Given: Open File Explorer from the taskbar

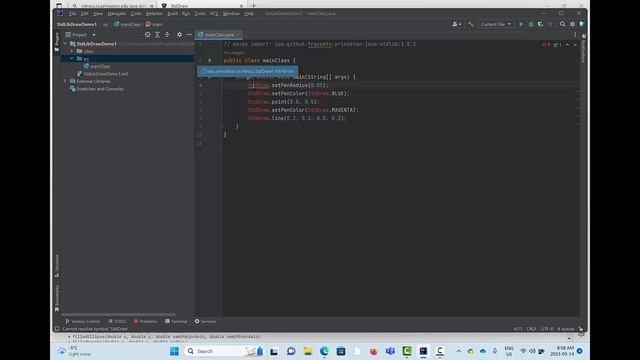Looking at the screenshot, I should click(308, 351).
